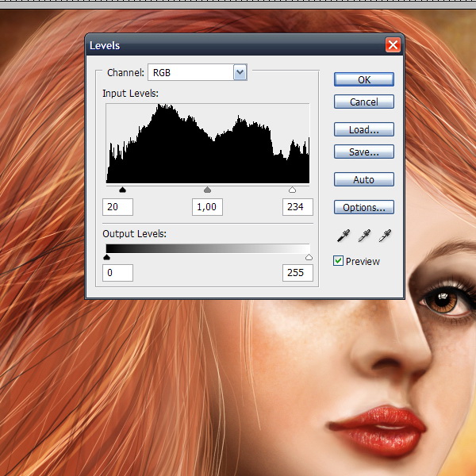Screen dimensions: 476x476
Task: Click the Load... button
Action: pyautogui.click(x=364, y=129)
